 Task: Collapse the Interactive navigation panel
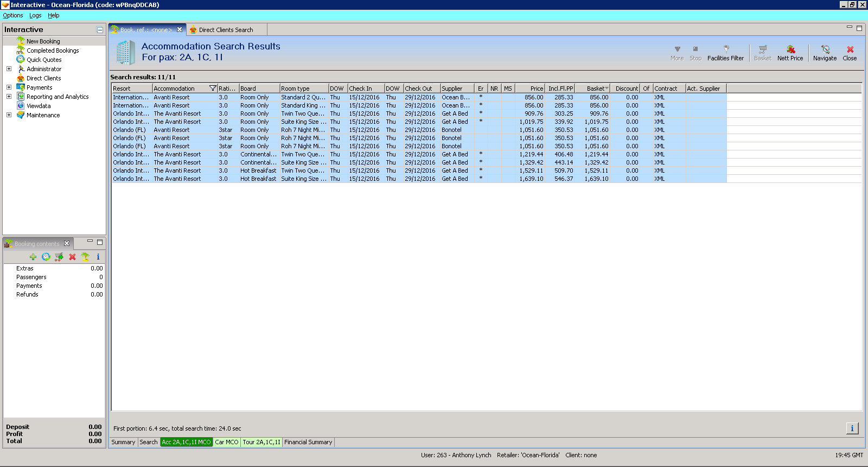pyautogui.click(x=100, y=30)
